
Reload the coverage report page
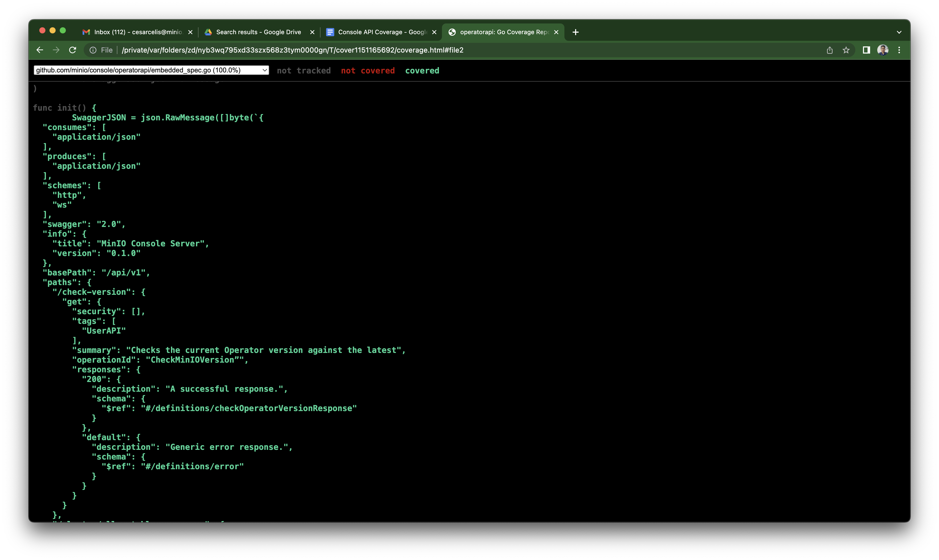click(x=72, y=50)
